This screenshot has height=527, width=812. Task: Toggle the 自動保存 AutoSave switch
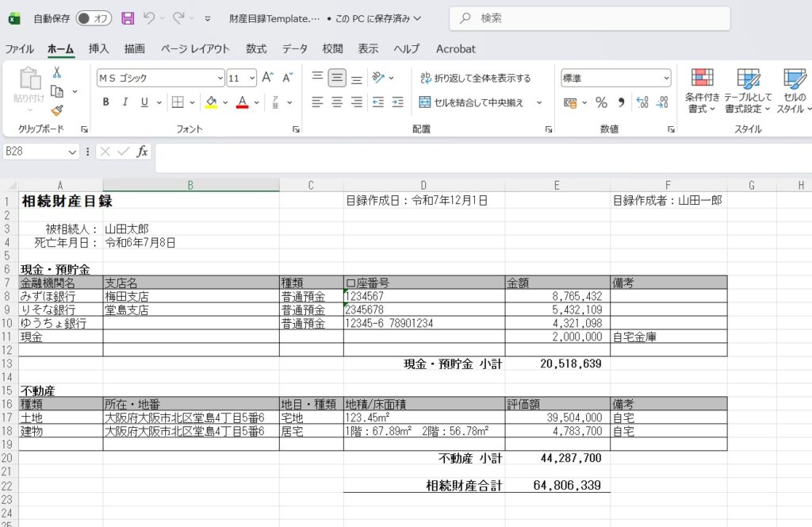(94, 17)
